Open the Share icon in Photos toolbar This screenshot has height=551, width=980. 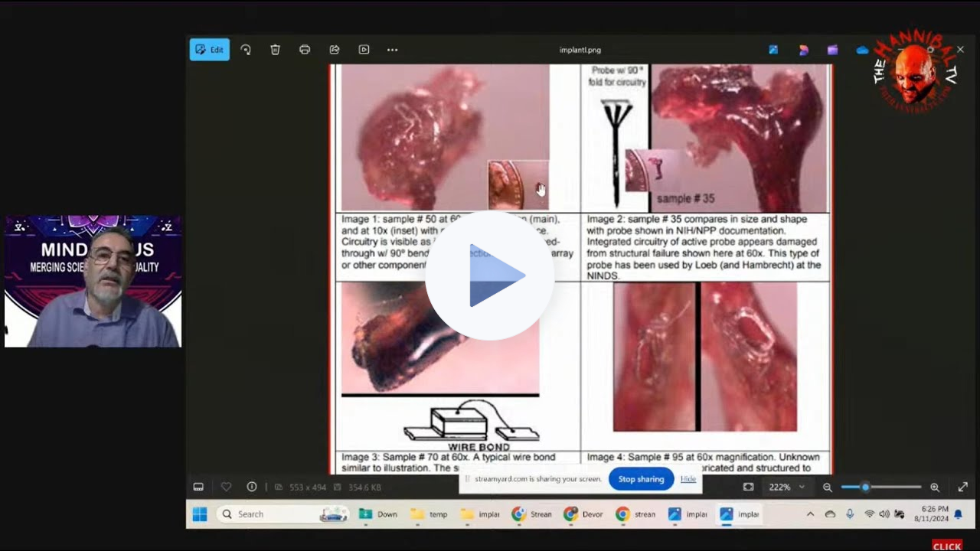point(335,50)
